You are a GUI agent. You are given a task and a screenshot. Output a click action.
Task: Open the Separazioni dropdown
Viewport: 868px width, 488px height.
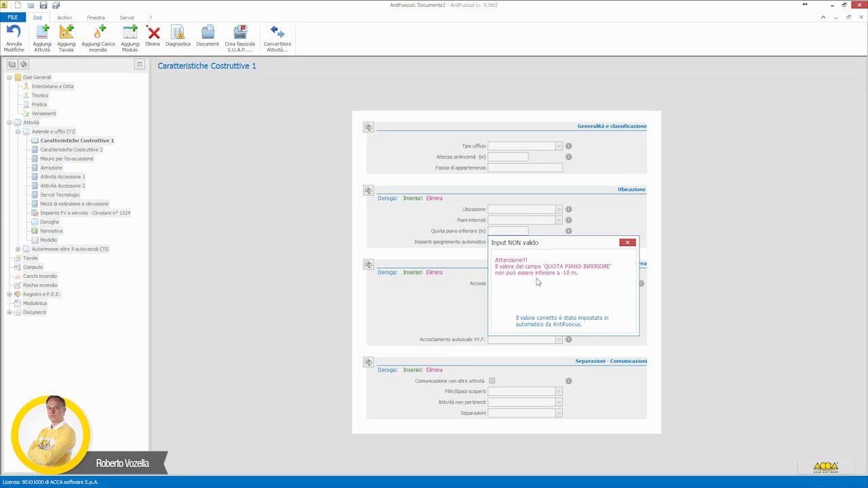pyautogui.click(x=559, y=413)
